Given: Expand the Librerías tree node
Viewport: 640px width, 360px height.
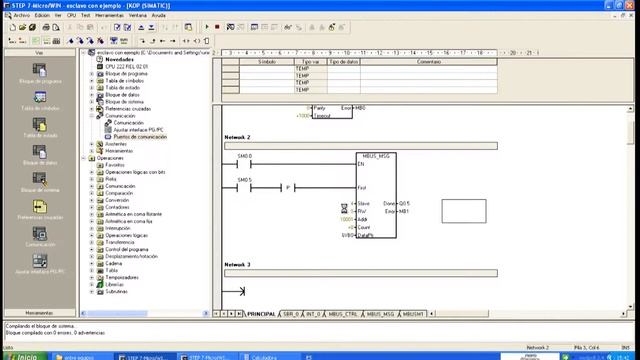Looking at the screenshot, I should pyautogui.click(x=92, y=284).
